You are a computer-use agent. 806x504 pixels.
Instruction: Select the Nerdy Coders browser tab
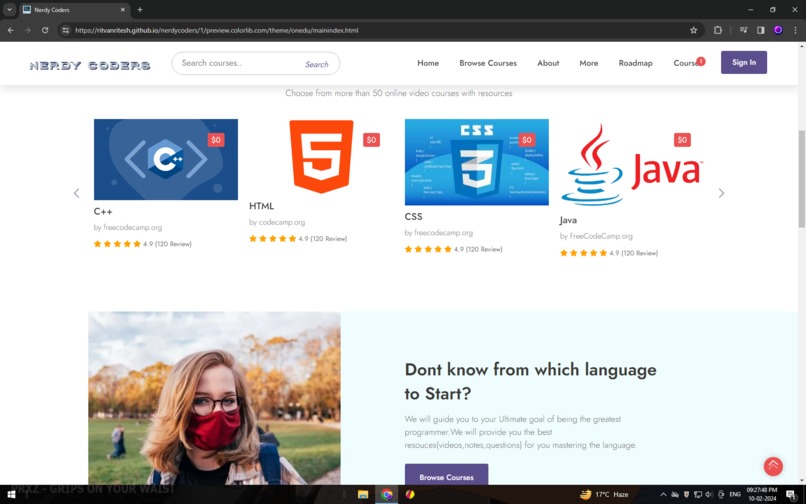(x=74, y=10)
